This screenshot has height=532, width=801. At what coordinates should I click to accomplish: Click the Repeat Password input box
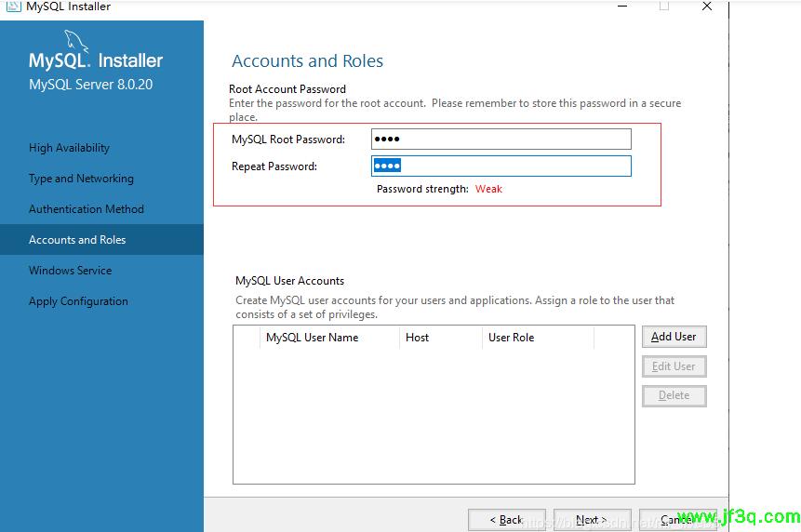[x=501, y=166]
